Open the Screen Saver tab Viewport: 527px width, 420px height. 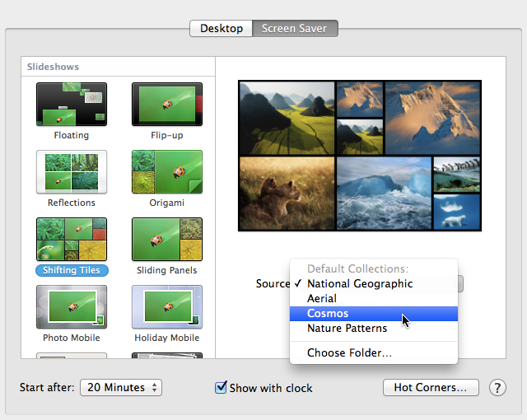pos(295,28)
